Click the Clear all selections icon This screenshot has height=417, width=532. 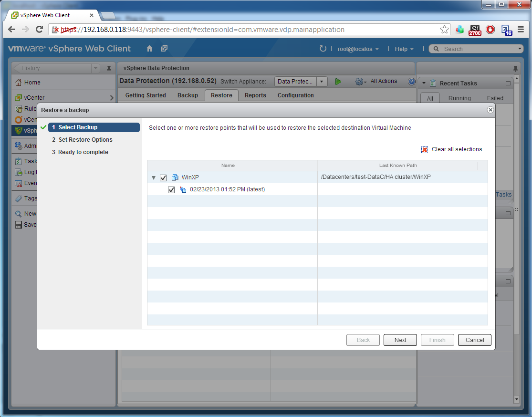(425, 150)
